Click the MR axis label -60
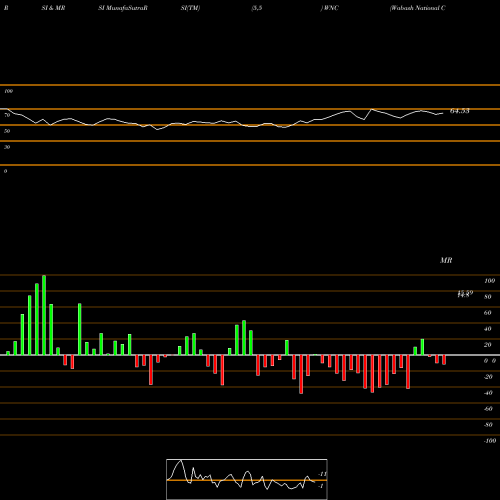Image resolution: width=500 pixels, height=500 pixels. pos(488,409)
